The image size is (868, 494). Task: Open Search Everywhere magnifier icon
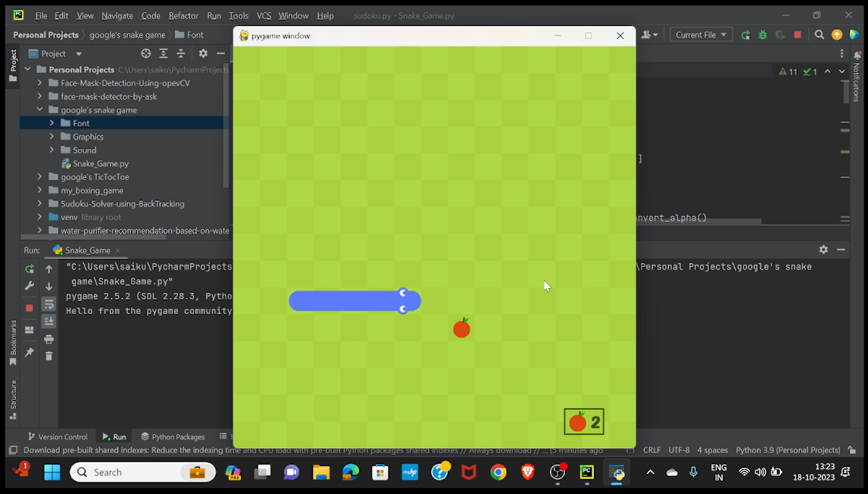pyautogui.click(x=819, y=35)
